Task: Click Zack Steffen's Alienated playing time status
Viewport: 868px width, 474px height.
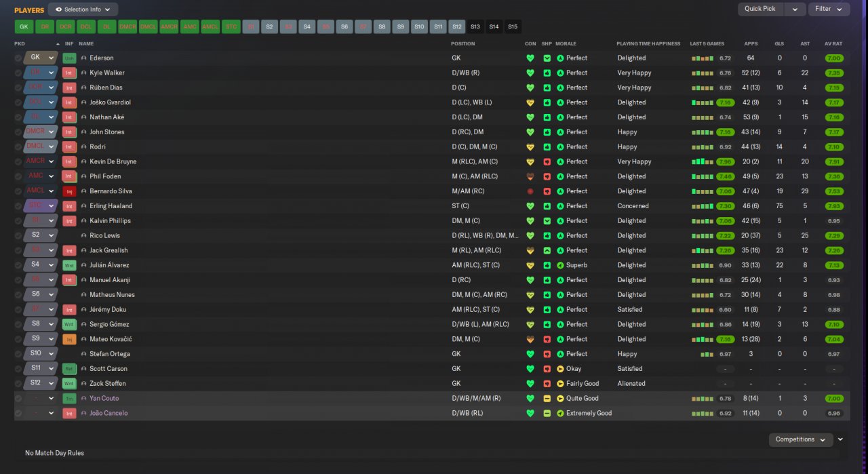Action: point(631,384)
